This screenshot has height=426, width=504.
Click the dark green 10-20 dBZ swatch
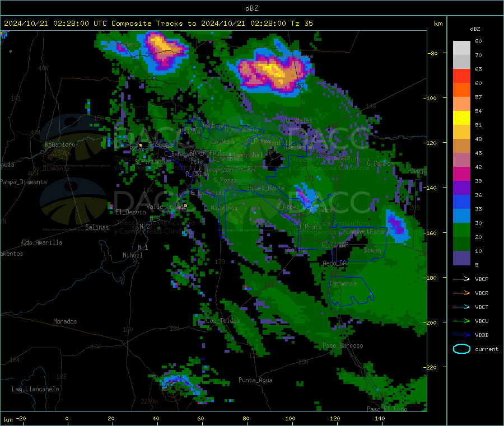coord(461,244)
